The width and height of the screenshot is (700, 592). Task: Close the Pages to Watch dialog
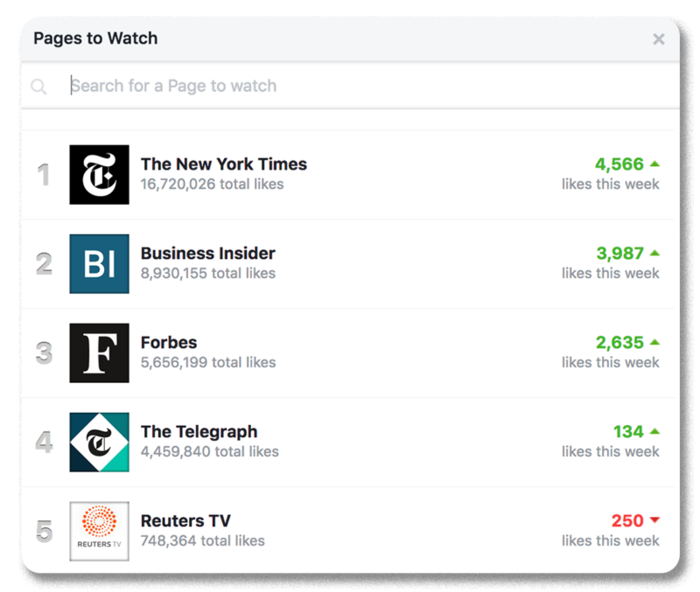tap(659, 39)
